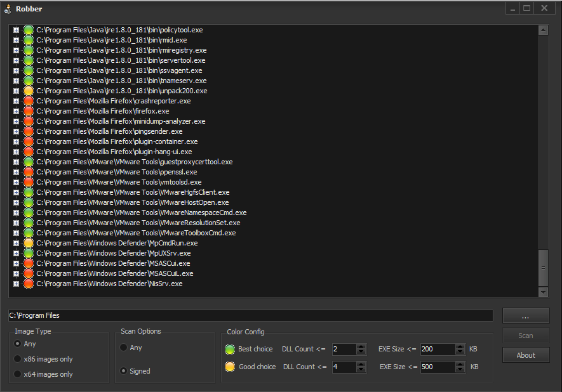
Task: Click the red dot beside MSASCuiL.exe
Action: point(29,273)
